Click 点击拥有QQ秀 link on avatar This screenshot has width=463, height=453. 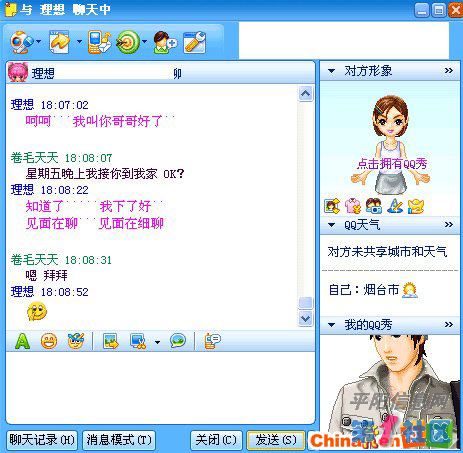coord(392,163)
